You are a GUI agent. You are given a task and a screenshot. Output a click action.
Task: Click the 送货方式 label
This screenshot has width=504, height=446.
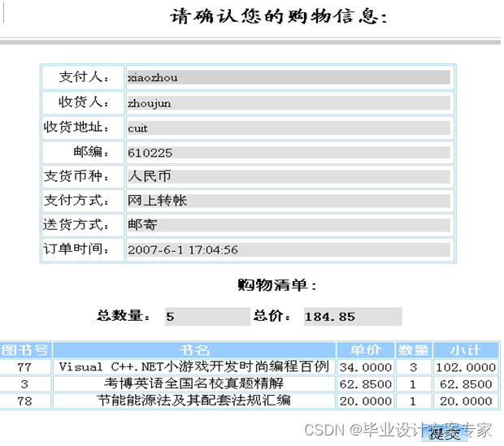[76, 224]
